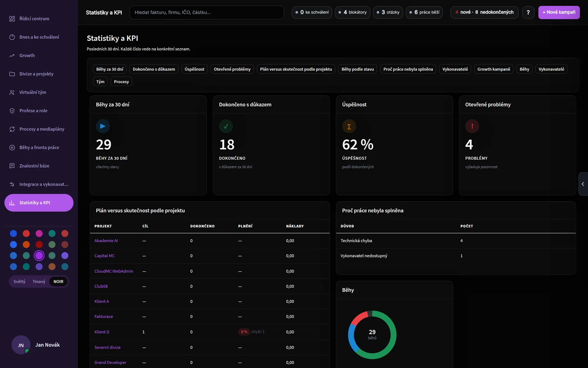Open the CloudMC WebAdmin project link

114,271
